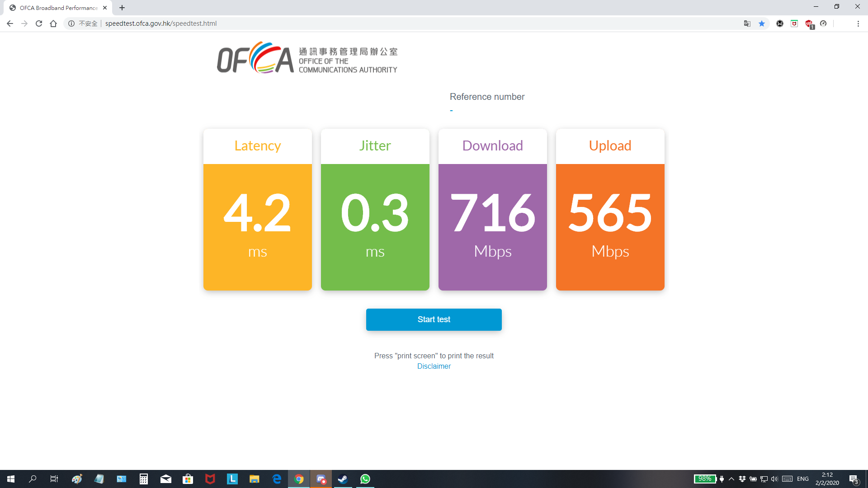Click the blue bookmark star icon
The height and width of the screenshot is (488, 868).
tap(762, 23)
